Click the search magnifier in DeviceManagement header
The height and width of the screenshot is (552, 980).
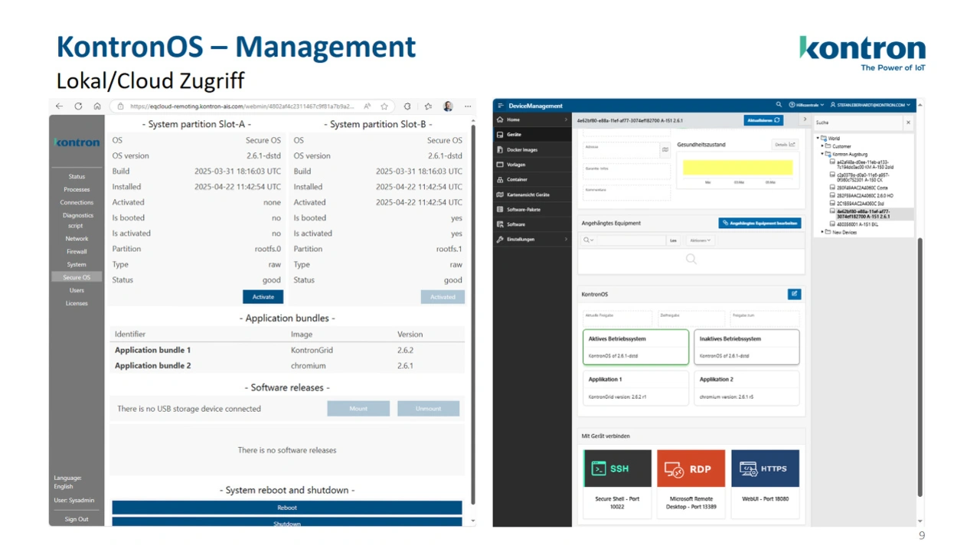(x=779, y=105)
